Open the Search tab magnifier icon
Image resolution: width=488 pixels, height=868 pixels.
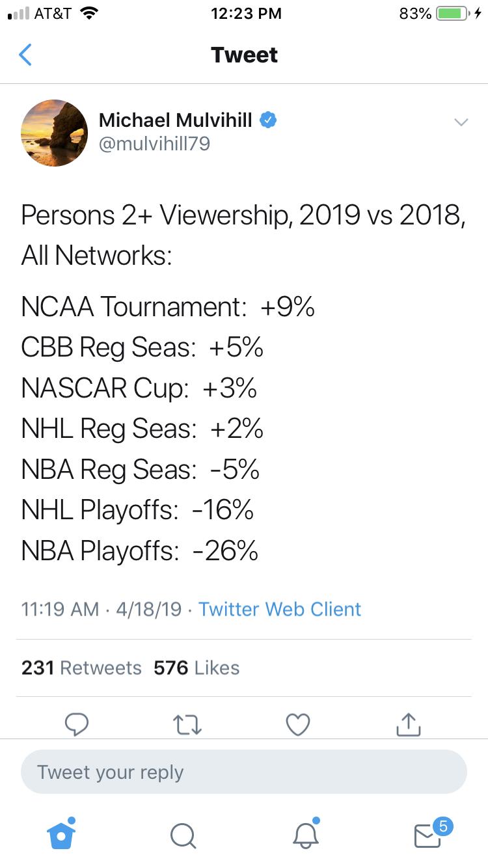pyautogui.click(x=183, y=835)
